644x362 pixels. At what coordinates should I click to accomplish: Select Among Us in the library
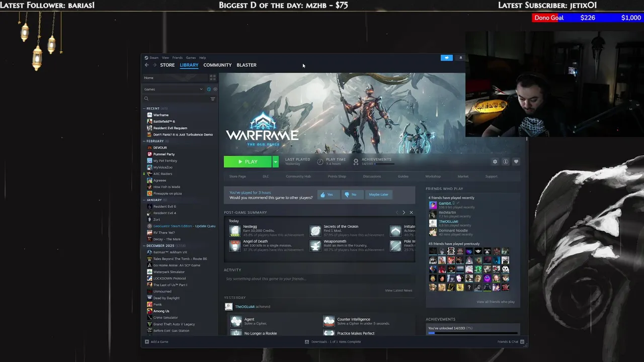(x=161, y=311)
